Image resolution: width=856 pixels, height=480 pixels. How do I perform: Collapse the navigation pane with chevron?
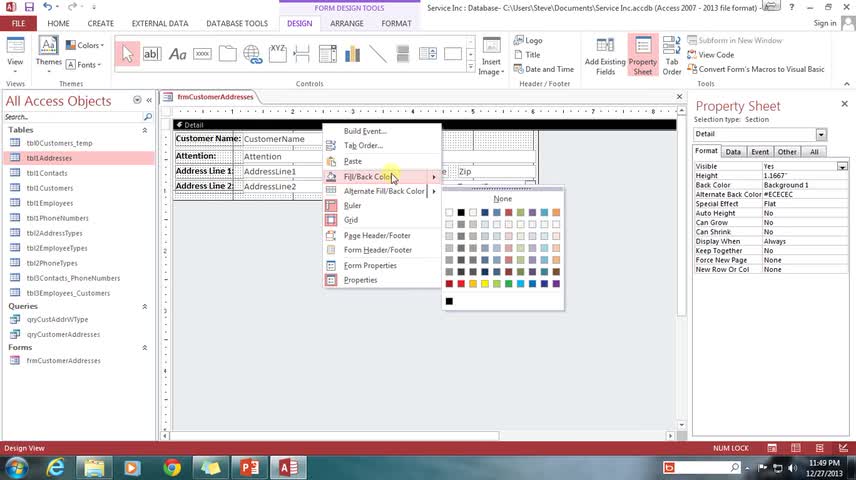pyautogui.click(x=149, y=100)
